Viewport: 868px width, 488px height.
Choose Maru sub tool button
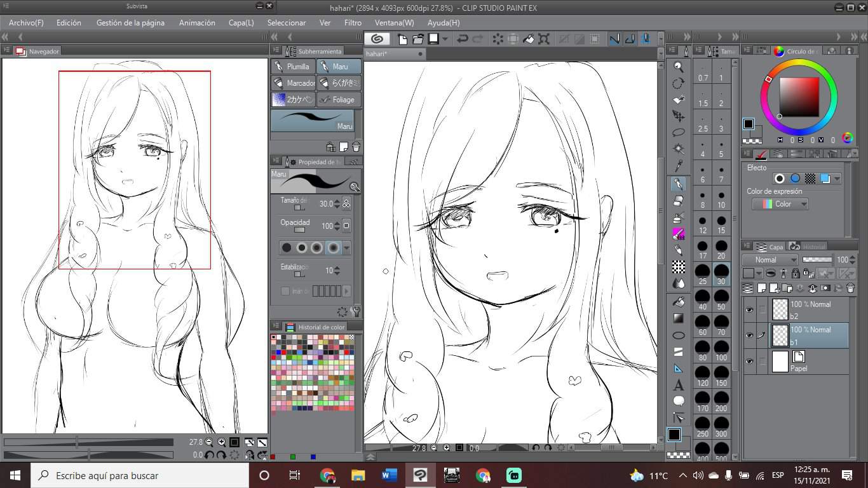click(339, 66)
